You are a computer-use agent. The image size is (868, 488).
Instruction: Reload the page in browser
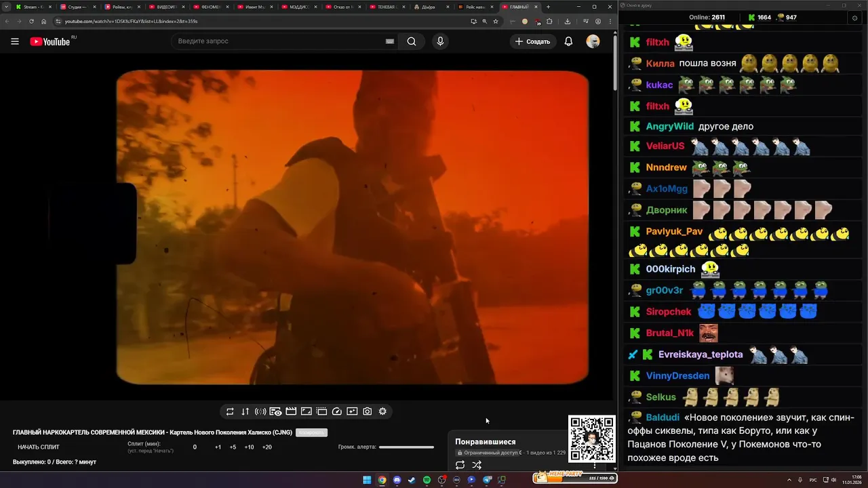pos(31,21)
